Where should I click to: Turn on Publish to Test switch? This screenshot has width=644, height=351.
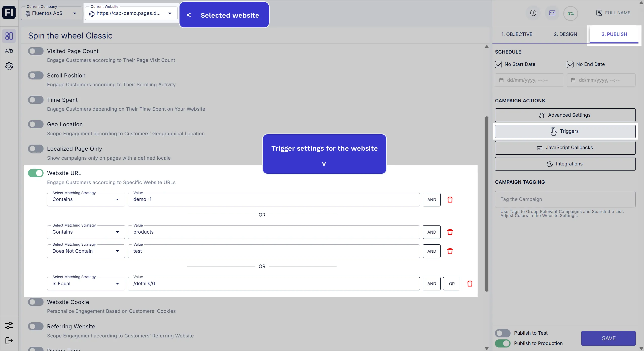click(x=503, y=333)
